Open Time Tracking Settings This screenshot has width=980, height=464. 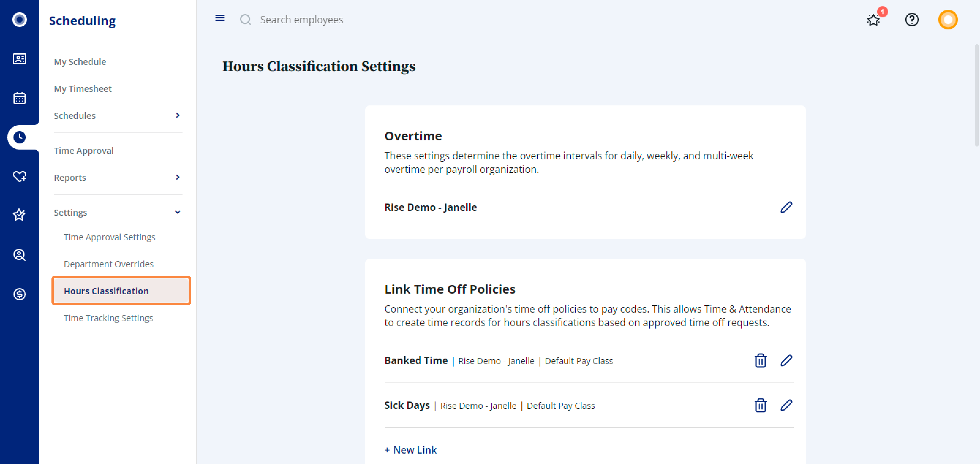point(108,318)
